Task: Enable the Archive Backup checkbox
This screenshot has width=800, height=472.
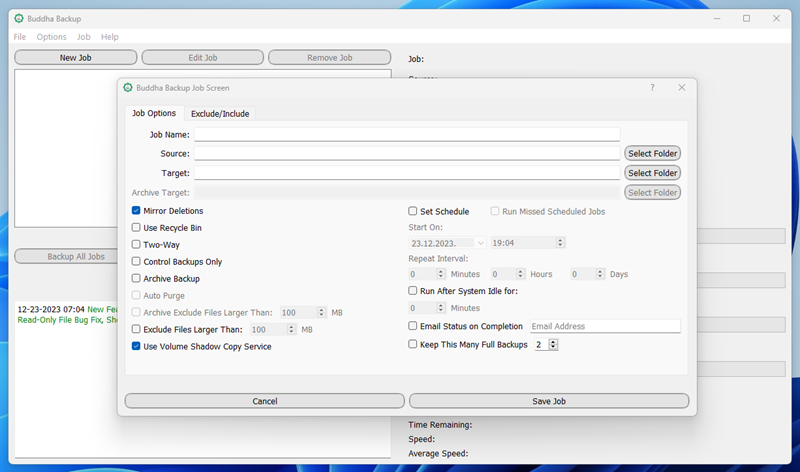Action: pyautogui.click(x=136, y=279)
